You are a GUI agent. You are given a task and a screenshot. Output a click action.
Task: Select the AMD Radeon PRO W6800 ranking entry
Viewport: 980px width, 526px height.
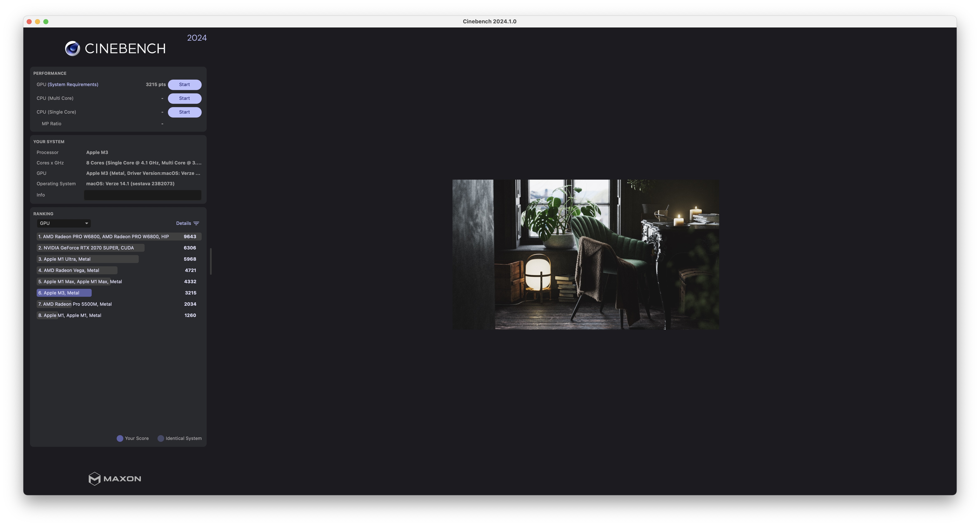point(104,236)
